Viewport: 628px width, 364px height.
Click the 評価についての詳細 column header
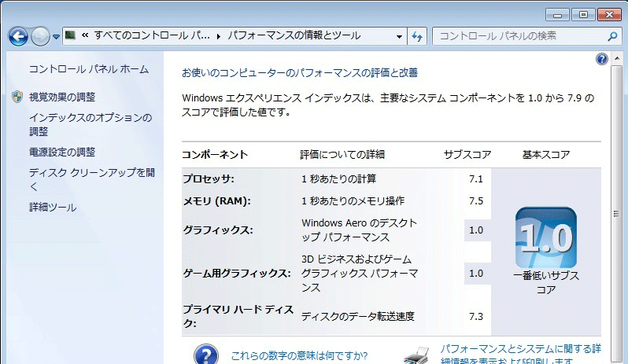point(342,155)
